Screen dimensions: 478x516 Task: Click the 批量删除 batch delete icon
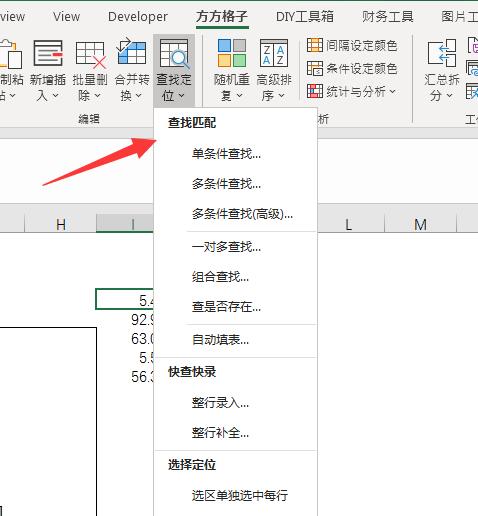coord(90,54)
